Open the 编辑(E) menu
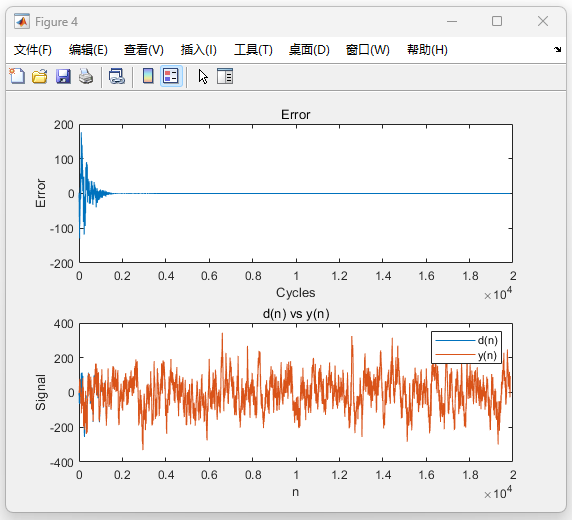 click(88, 50)
